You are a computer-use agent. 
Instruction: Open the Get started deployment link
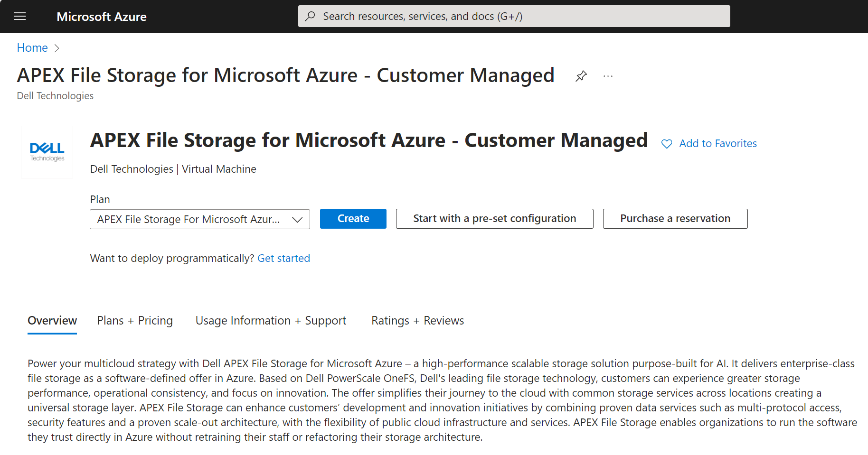pos(283,258)
